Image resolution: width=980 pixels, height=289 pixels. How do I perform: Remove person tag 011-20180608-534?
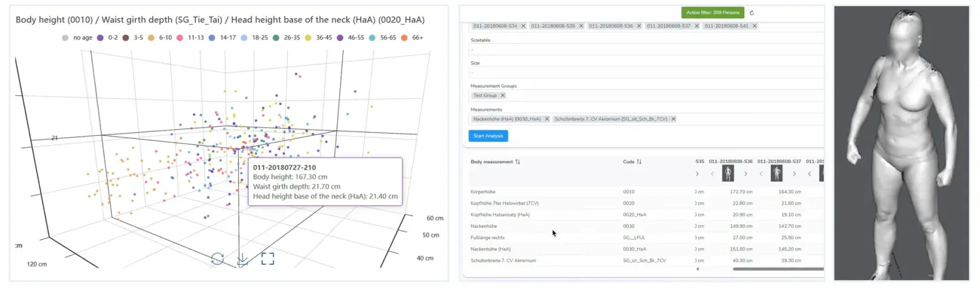pos(523,26)
